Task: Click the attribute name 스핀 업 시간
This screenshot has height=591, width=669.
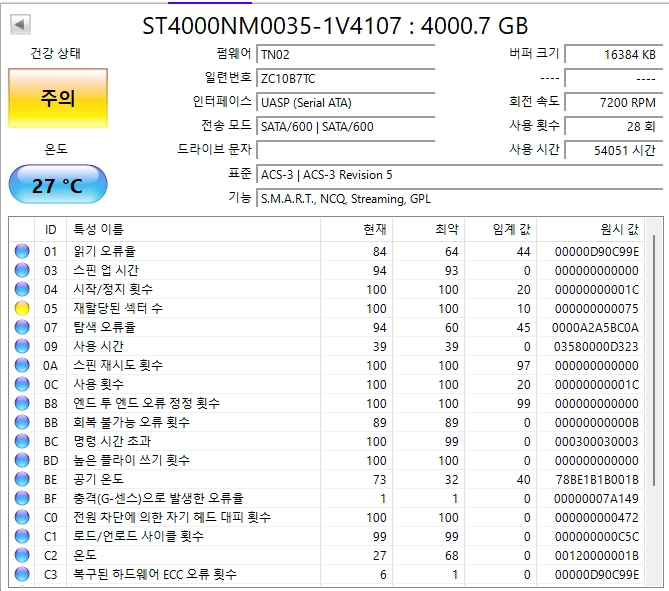Action: pyautogui.click(x=106, y=270)
